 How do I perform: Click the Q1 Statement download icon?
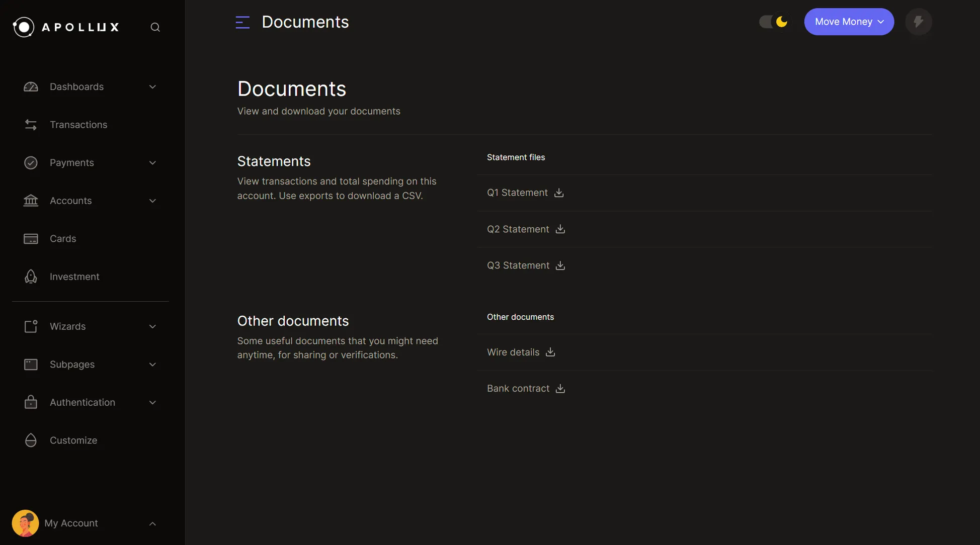[x=558, y=192]
